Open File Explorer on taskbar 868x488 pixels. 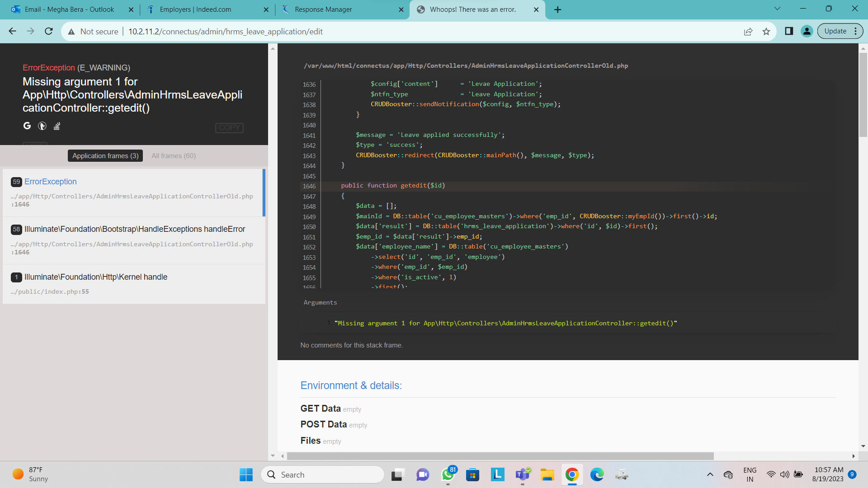547,474
